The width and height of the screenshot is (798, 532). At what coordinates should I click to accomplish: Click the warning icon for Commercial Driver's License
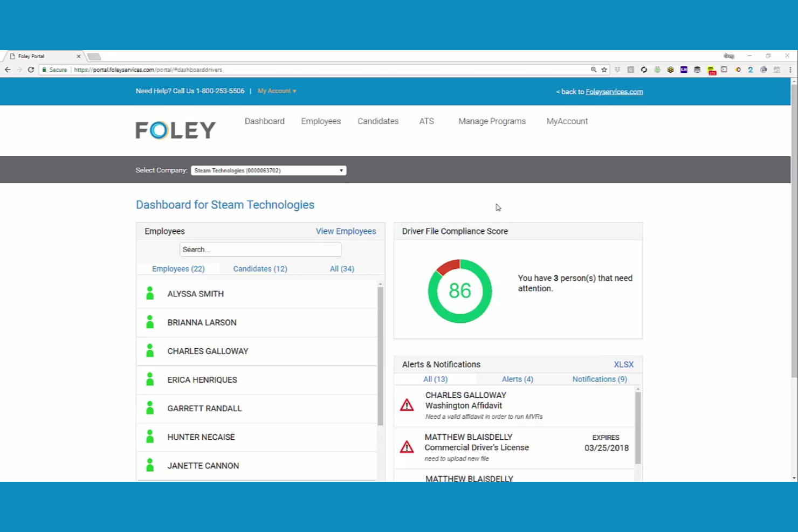click(407, 447)
